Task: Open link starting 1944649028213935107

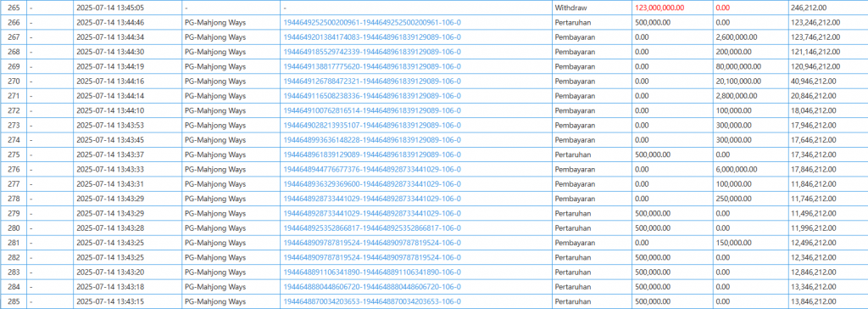Action: point(372,126)
